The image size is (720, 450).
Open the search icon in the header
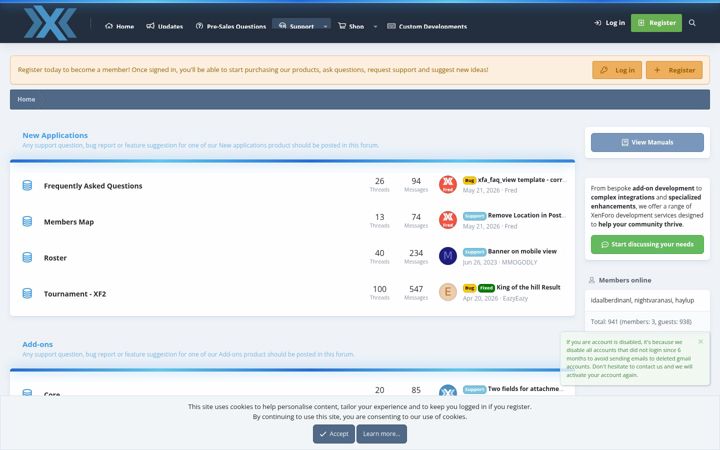692,23
